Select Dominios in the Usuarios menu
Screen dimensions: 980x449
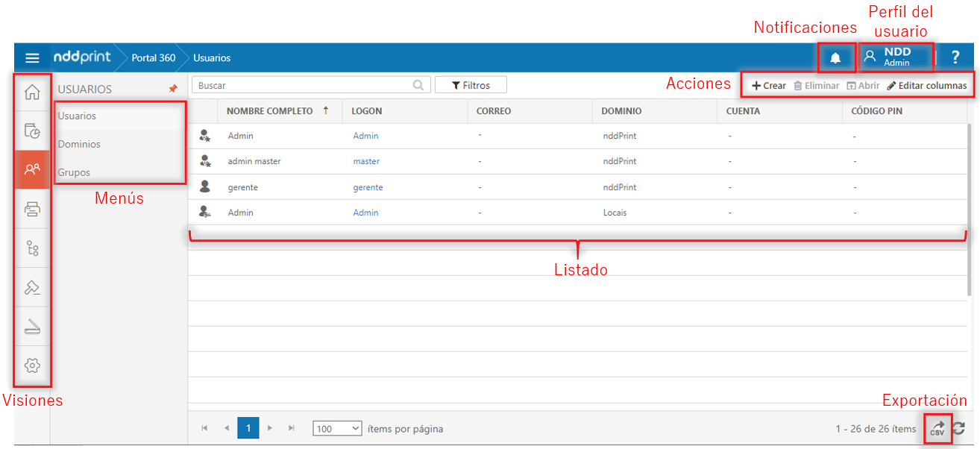pyautogui.click(x=79, y=144)
